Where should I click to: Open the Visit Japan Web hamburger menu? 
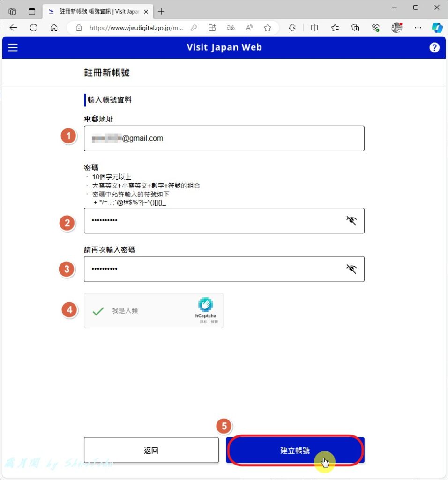pyautogui.click(x=13, y=47)
